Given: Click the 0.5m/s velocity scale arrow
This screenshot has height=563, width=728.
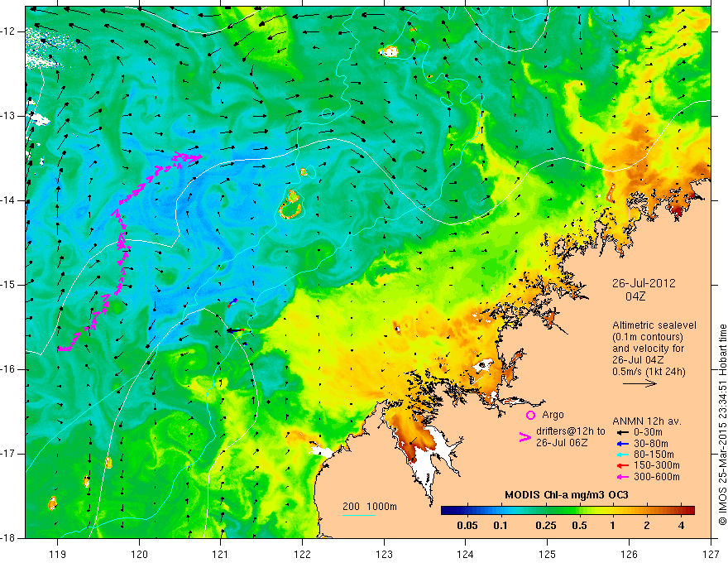Looking at the screenshot, I should [639, 383].
